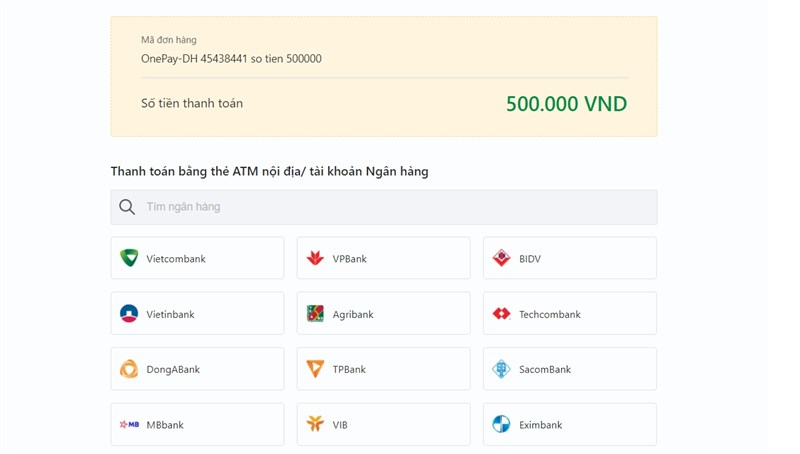Click the magnifier icon in search bar
Viewport: 800px width, 454px height.
pos(127,207)
